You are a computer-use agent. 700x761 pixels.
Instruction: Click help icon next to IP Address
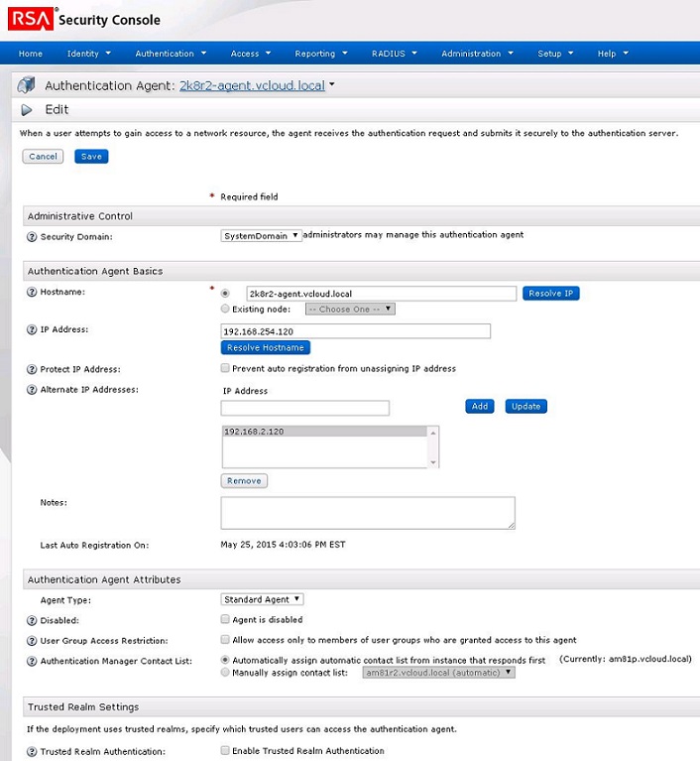(32, 329)
